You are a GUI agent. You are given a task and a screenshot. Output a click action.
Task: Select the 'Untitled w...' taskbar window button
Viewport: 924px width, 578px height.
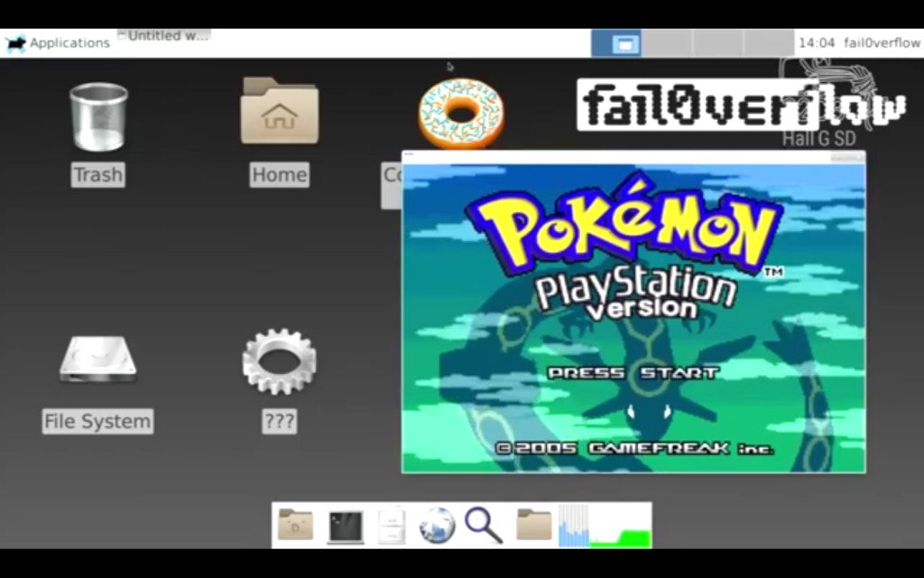164,35
